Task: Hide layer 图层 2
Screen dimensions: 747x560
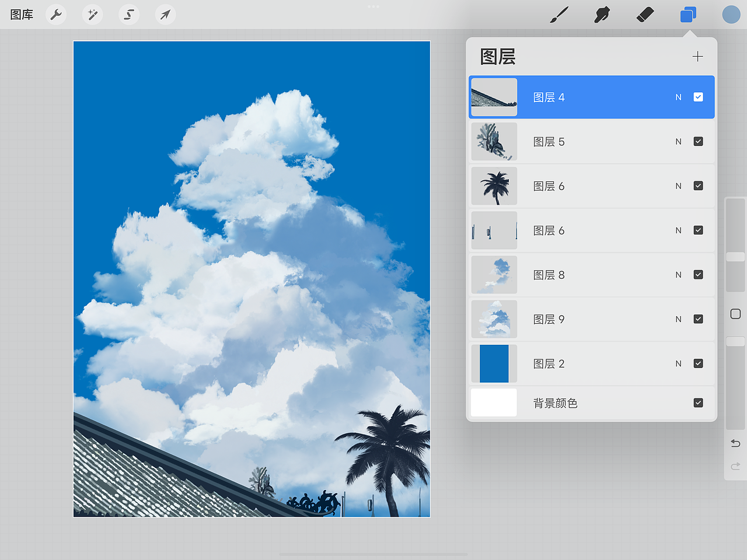Action: point(698,363)
